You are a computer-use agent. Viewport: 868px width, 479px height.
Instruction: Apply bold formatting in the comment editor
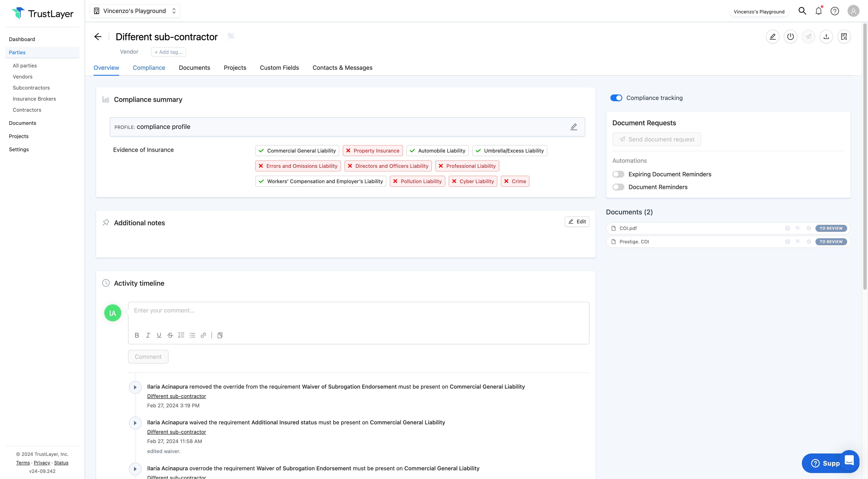pyautogui.click(x=137, y=335)
